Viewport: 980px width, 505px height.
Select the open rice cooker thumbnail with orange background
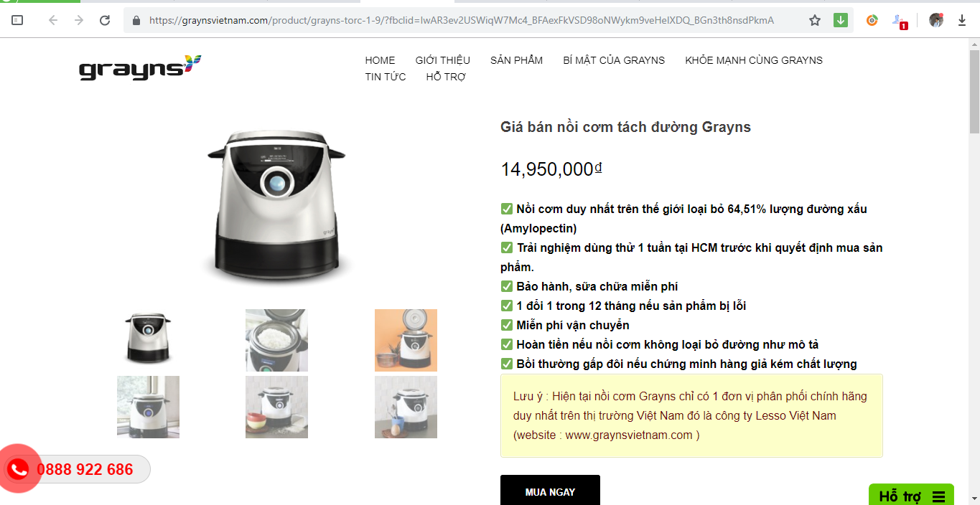click(406, 340)
